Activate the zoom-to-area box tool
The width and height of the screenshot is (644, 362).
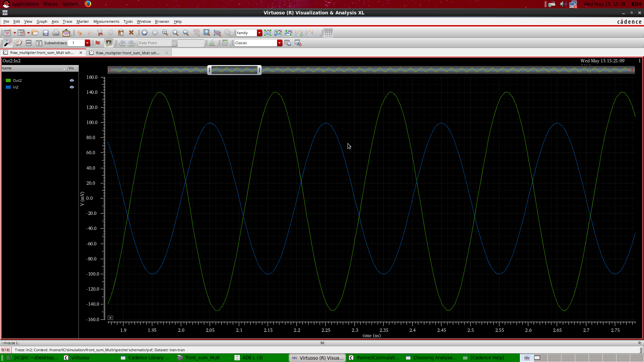(207, 33)
